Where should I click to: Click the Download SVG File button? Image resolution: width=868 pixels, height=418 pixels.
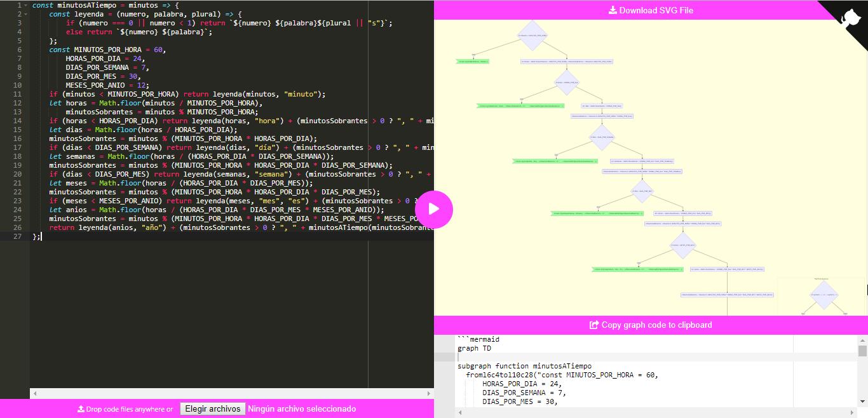click(x=651, y=10)
